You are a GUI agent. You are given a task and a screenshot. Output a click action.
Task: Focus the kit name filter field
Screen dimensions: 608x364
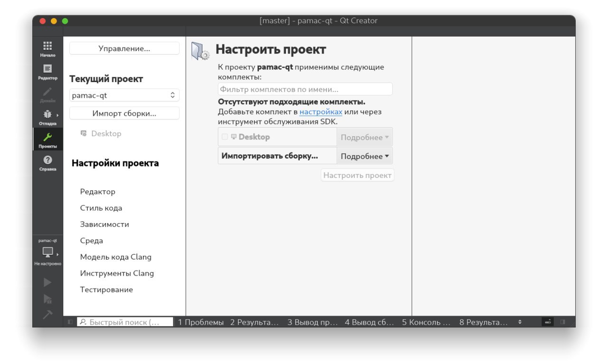[x=305, y=89]
